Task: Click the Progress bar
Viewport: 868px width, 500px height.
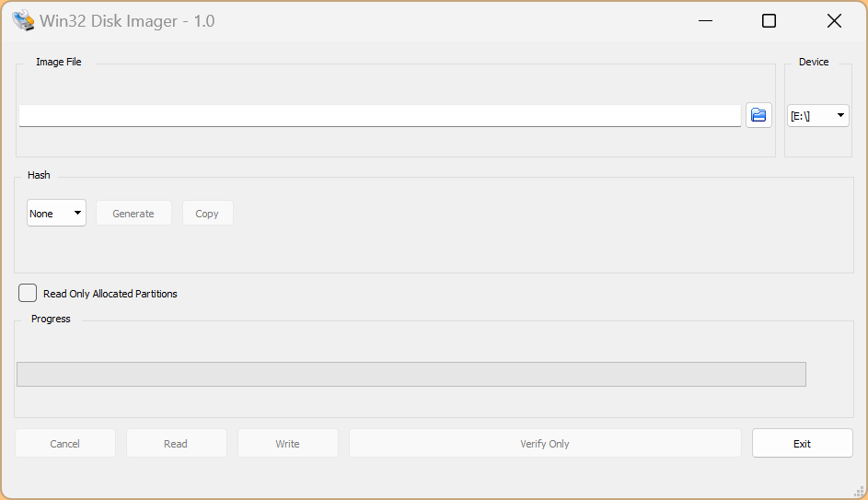Action: [x=411, y=374]
